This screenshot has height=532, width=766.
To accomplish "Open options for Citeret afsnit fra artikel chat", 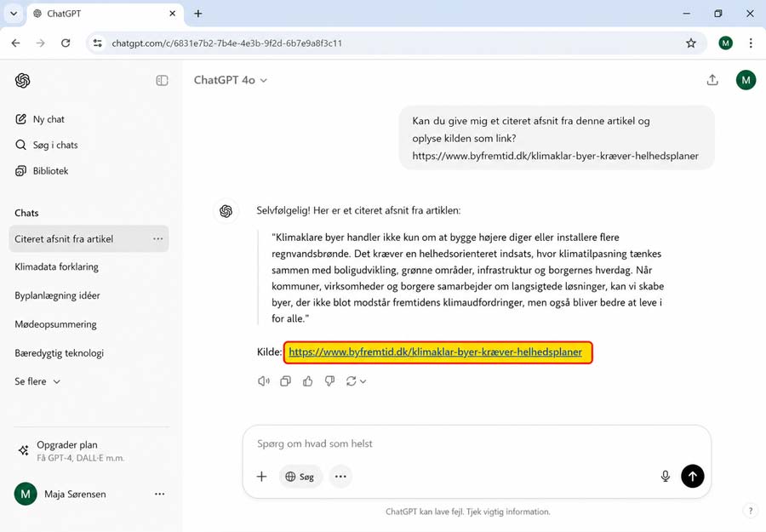I will [x=157, y=239].
